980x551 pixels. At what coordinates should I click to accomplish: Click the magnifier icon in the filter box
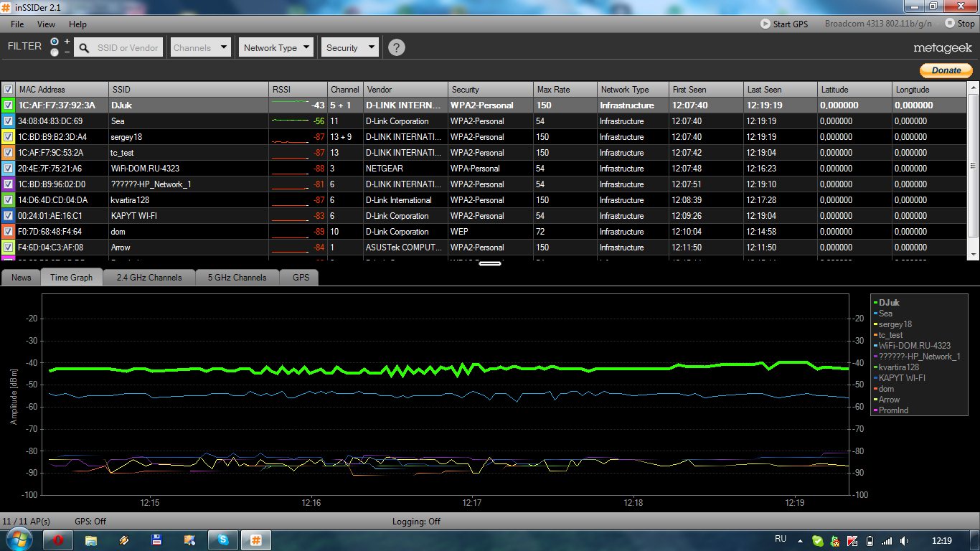(84, 48)
